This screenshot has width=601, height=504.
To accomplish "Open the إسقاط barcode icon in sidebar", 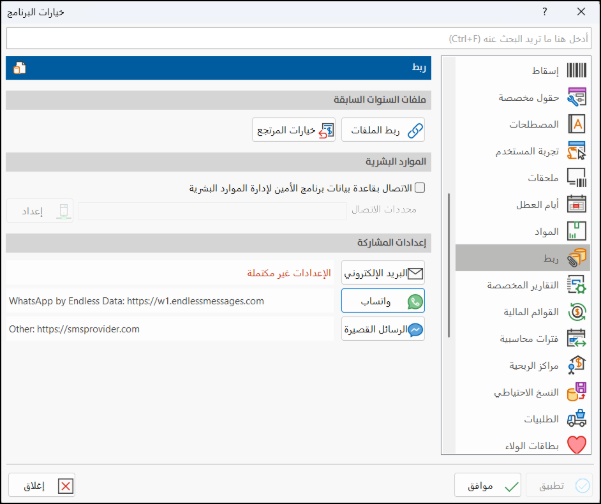I will point(576,71).
